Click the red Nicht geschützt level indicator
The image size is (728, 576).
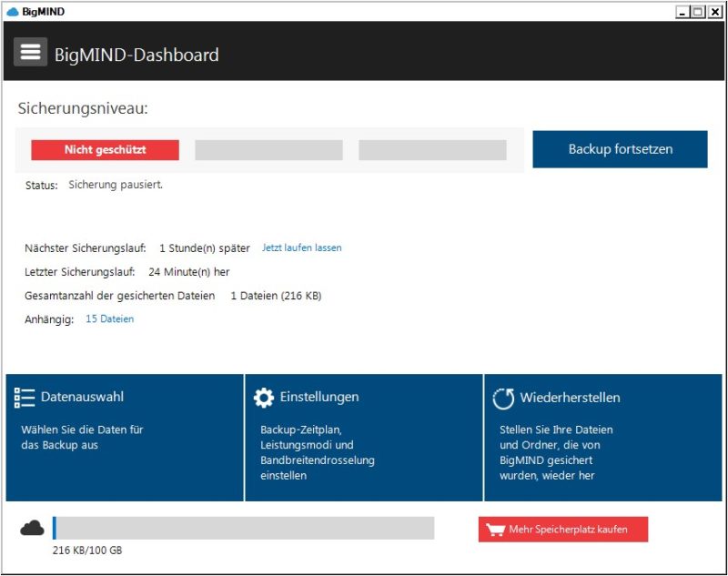pos(105,150)
